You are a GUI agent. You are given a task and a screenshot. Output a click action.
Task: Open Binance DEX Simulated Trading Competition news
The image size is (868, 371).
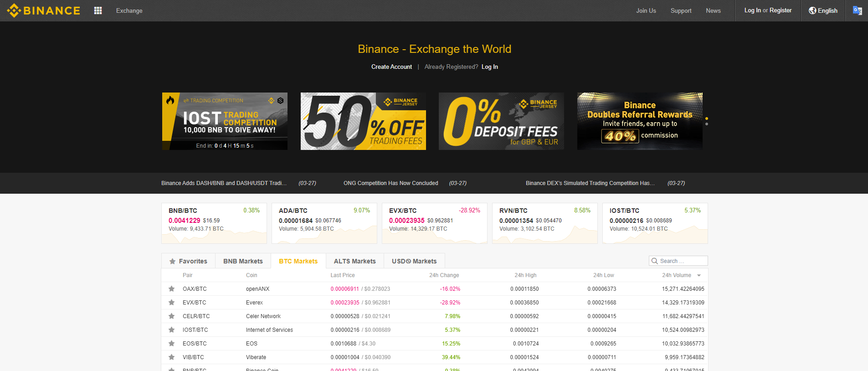590,183
